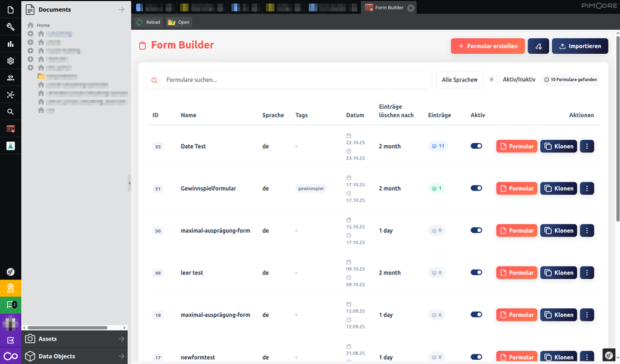
Task: Toggle active switch for form ID 50
Action: (476, 230)
